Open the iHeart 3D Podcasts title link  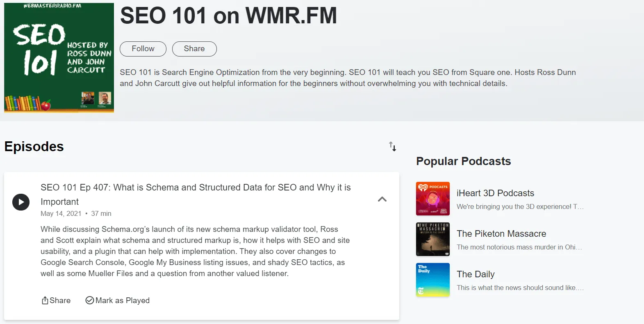tap(495, 193)
